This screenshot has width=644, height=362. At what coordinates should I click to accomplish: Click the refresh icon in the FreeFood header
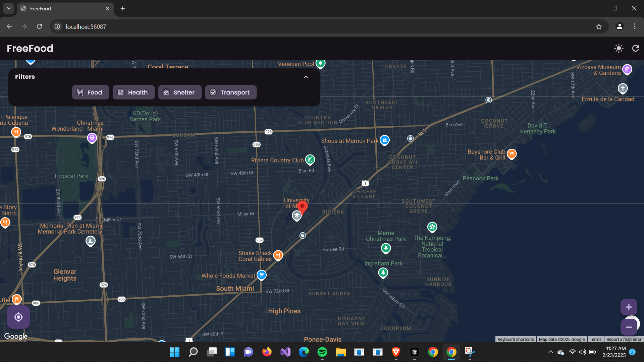(636, 48)
